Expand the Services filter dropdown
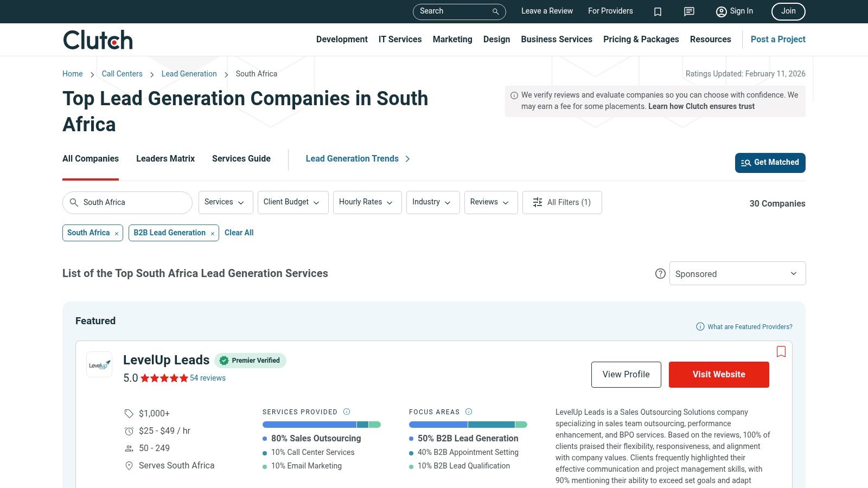The image size is (868, 488). click(225, 202)
